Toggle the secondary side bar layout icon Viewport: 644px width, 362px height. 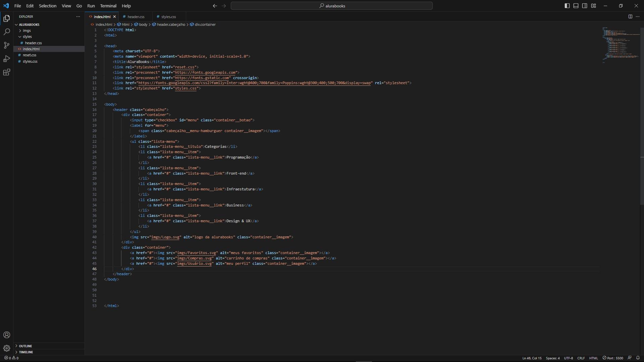[585, 6]
